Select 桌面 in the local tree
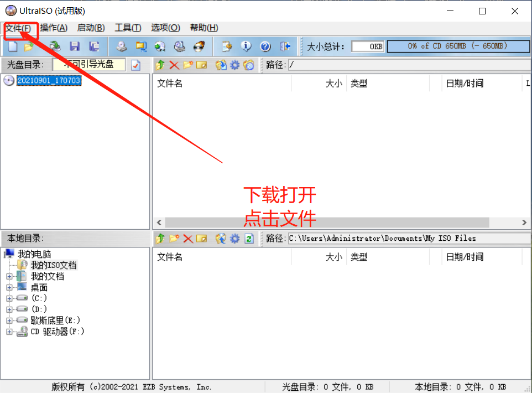The width and height of the screenshot is (532, 393). pos(39,288)
